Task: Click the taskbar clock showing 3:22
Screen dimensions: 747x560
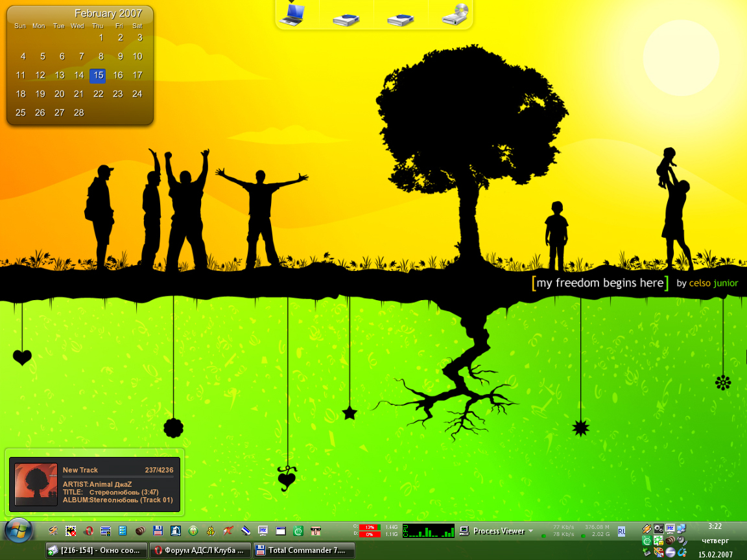Action: 715,526
